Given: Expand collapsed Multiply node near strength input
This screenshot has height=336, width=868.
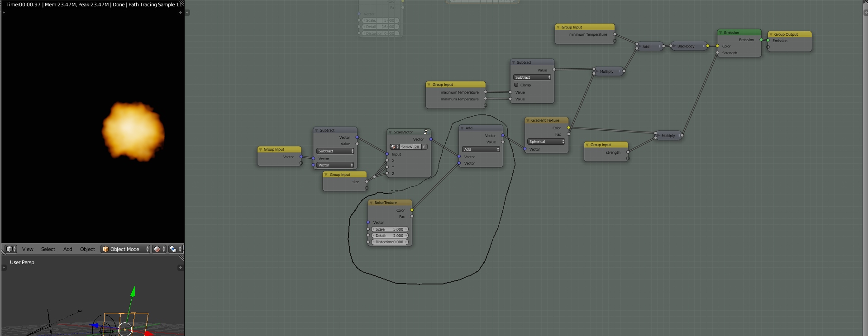Looking at the screenshot, I should tap(658, 136).
